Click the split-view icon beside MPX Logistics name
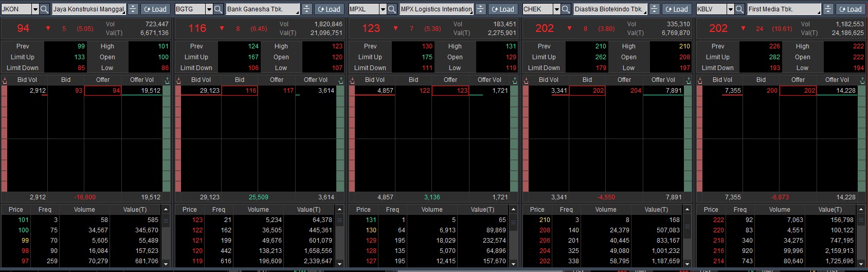 [x=480, y=9]
